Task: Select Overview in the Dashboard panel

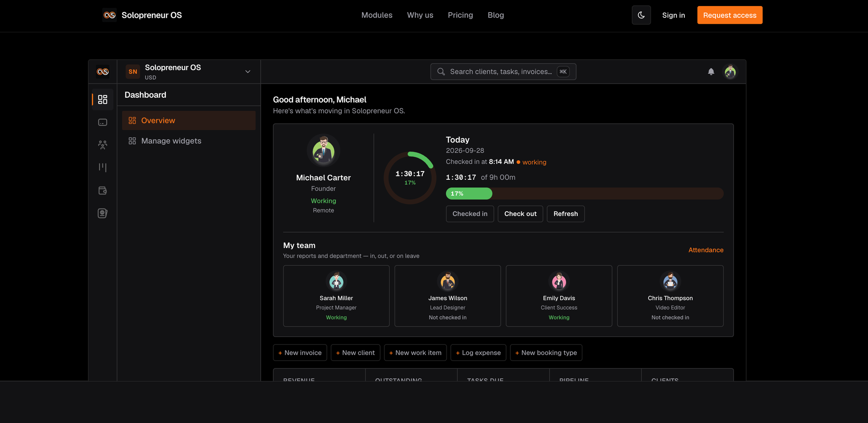Action: click(x=189, y=120)
